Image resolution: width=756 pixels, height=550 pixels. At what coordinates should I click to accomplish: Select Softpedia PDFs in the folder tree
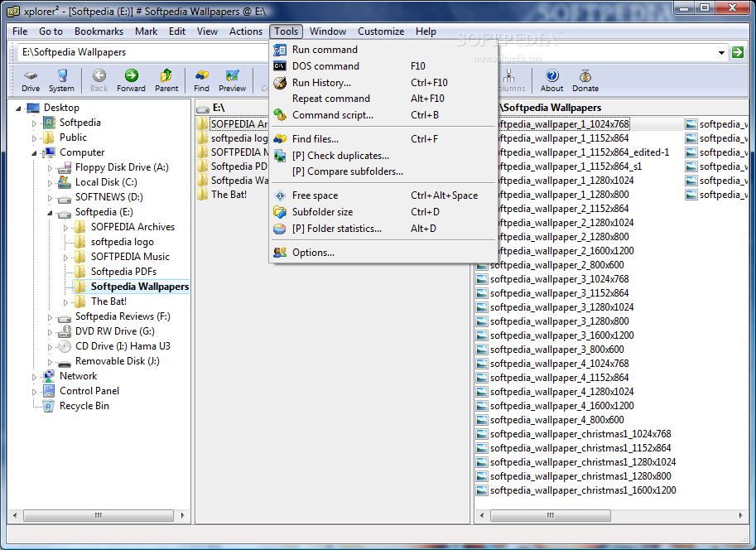tap(123, 272)
